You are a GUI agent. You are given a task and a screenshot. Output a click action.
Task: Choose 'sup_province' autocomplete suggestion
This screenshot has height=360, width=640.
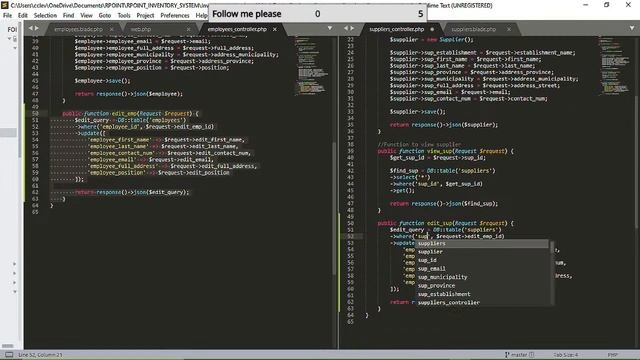(x=482, y=286)
